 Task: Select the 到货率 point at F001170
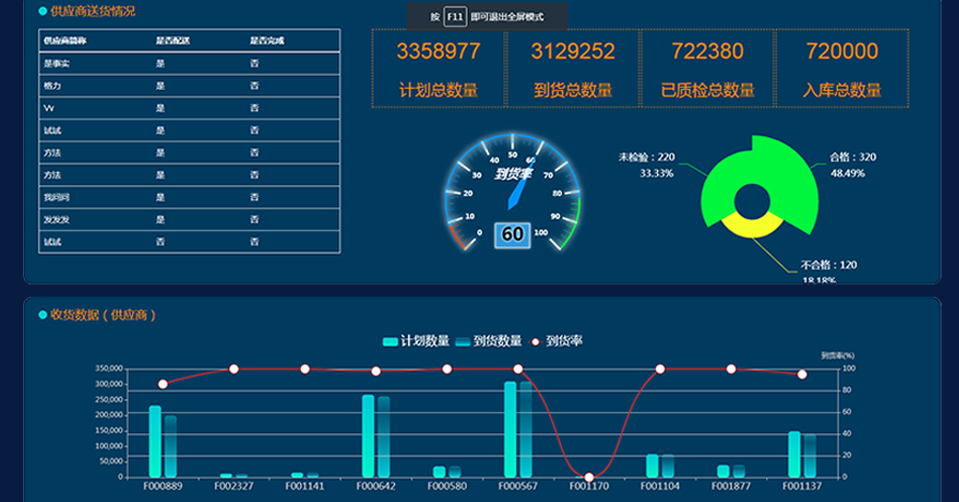(x=589, y=477)
